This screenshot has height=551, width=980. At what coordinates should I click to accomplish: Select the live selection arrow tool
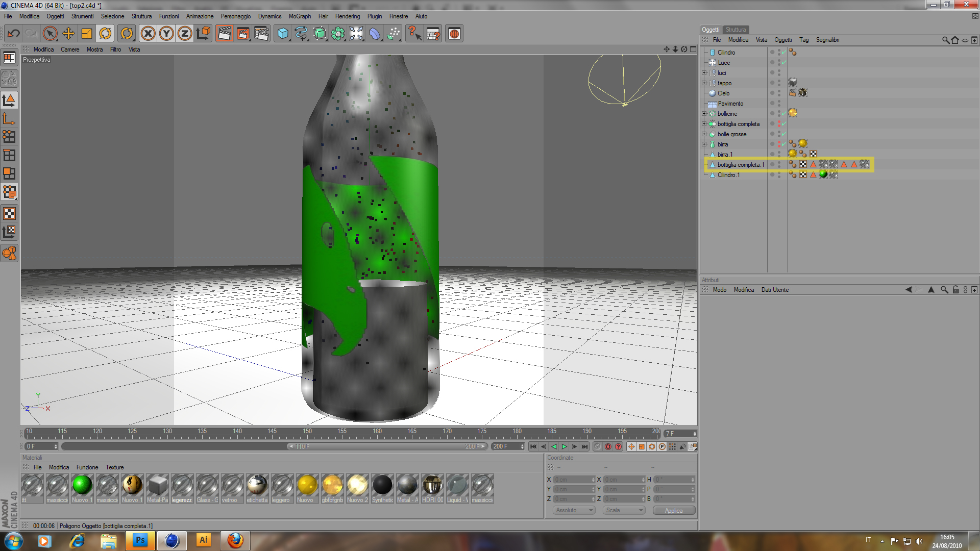click(50, 34)
